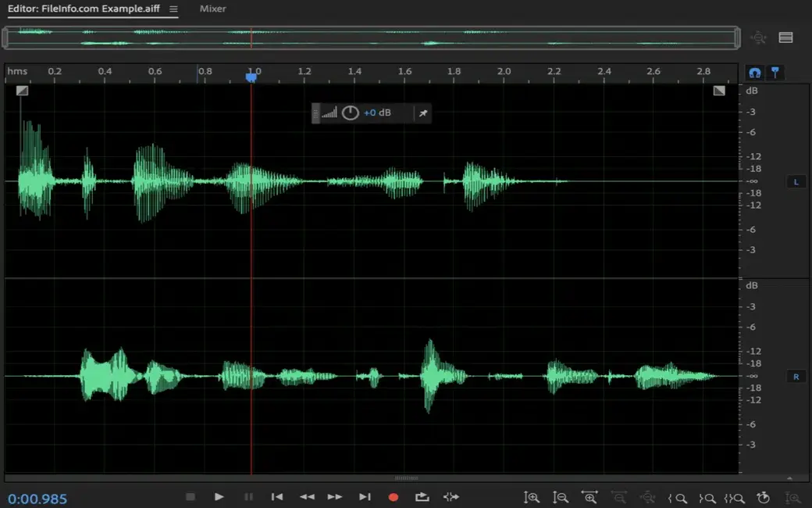Click the blue marker pin icon beside the magnet
This screenshot has width=812, height=508.
[x=775, y=73]
